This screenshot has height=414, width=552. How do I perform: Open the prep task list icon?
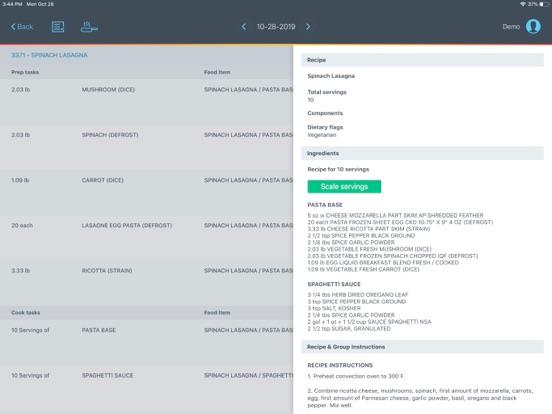pyautogui.click(x=58, y=27)
